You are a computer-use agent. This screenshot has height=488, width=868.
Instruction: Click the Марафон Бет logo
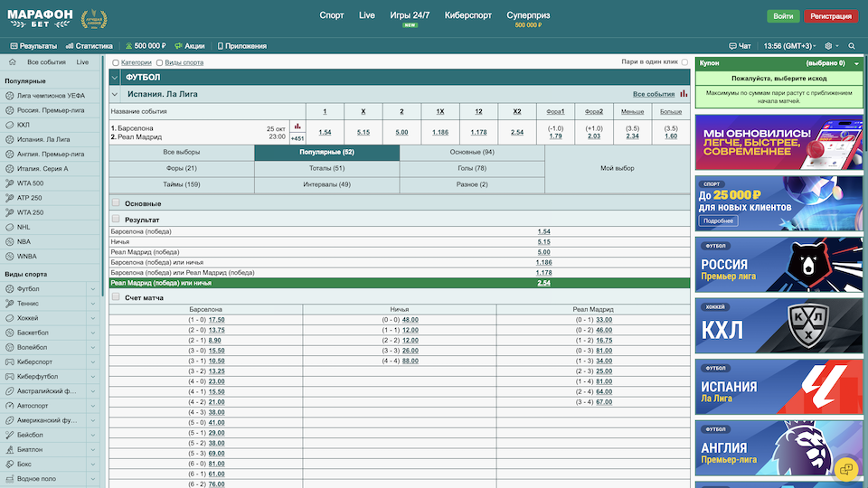40,18
